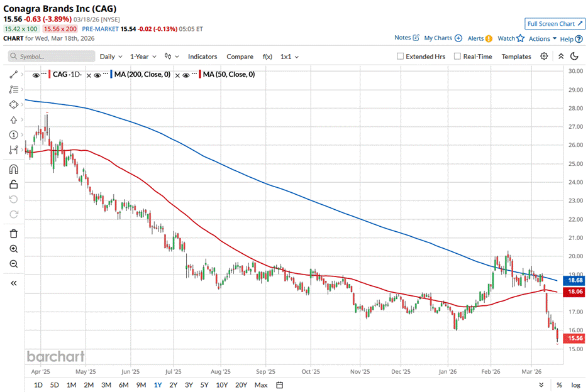Open Alerts bell icon
This screenshot has height=392, width=588.
489,38
